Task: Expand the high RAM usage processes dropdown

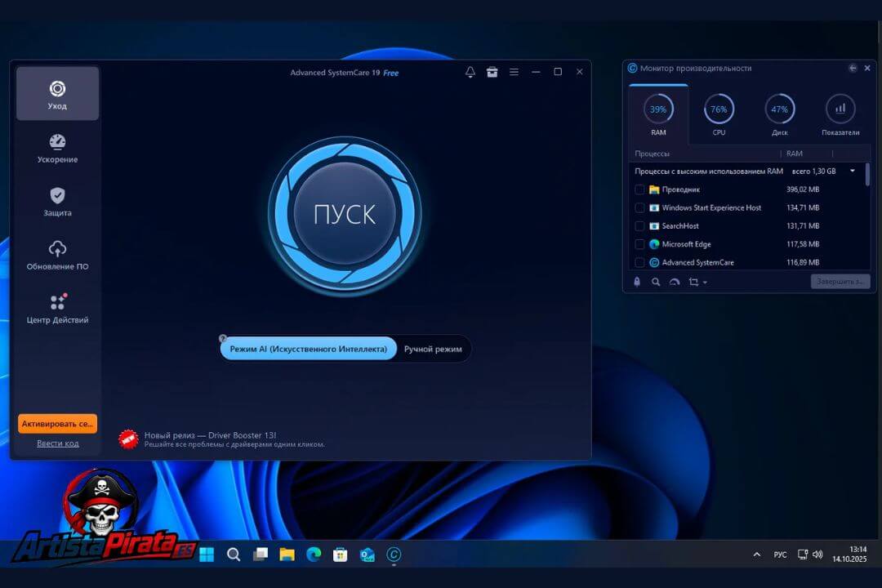Action: pyautogui.click(x=853, y=171)
